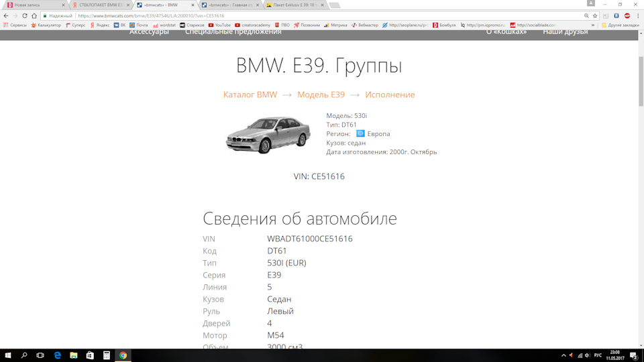Open the creatoracademy bookmark
The height and width of the screenshot is (362, 644).
tap(253, 25)
